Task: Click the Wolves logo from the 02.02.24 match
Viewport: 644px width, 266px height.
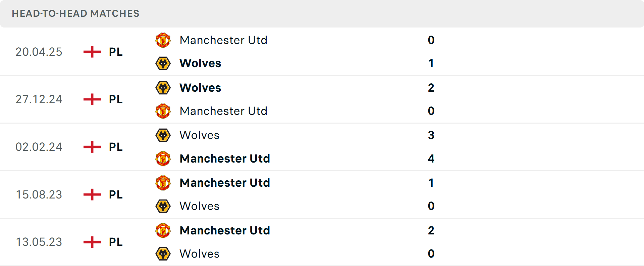Action: click(x=163, y=135)
